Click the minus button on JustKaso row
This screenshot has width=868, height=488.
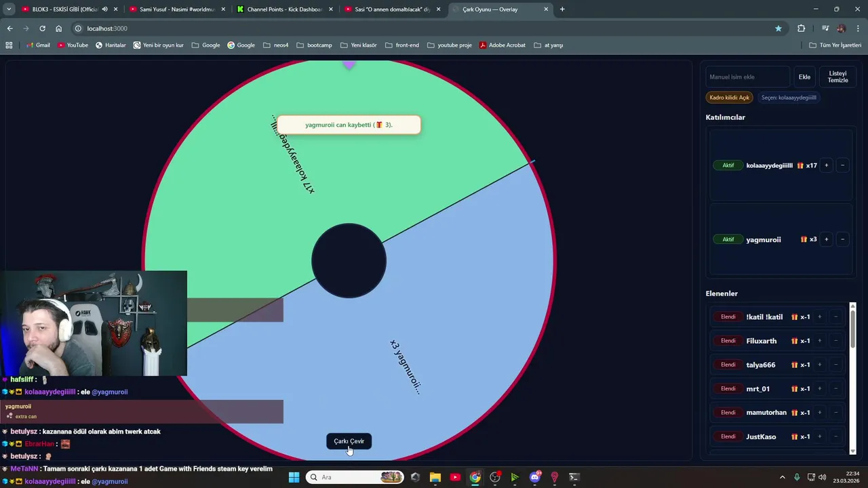(x=835, y=436)
